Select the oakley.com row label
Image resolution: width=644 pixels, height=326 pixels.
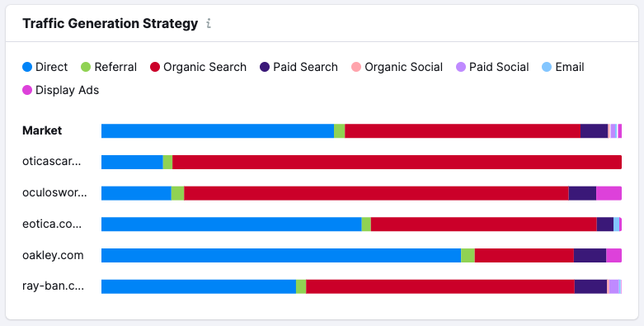click(x=53, y=255)
